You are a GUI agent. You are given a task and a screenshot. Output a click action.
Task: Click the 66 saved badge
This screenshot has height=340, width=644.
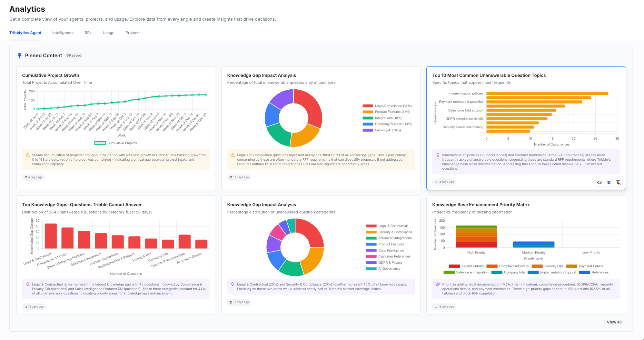pyautogui.click(x=74, y=55)
